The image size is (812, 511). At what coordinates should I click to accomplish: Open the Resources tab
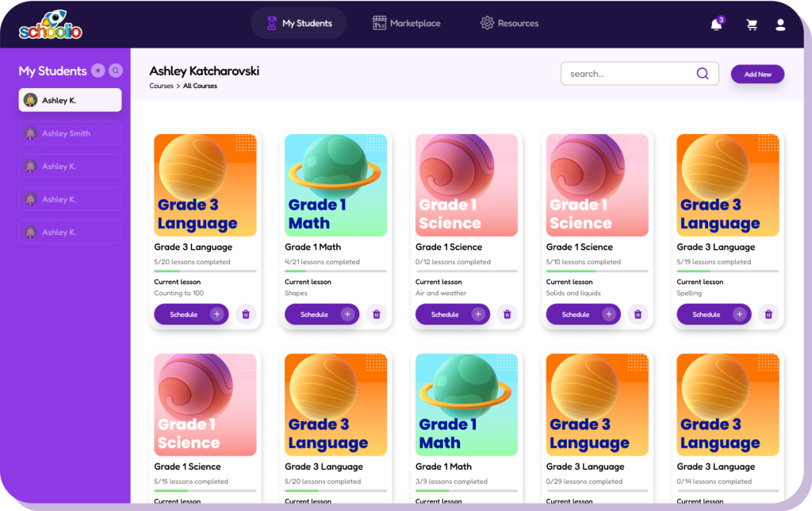pyautogui.click(x=509, y=23)
